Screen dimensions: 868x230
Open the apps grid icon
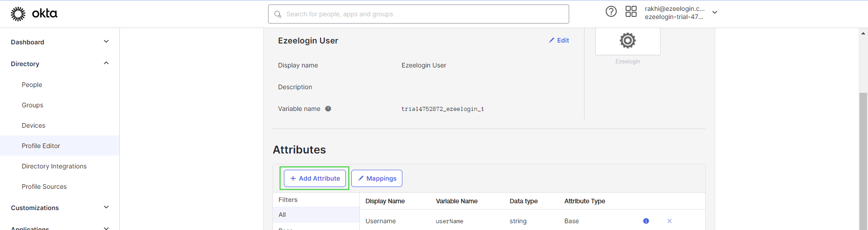[x=631, y=11]
